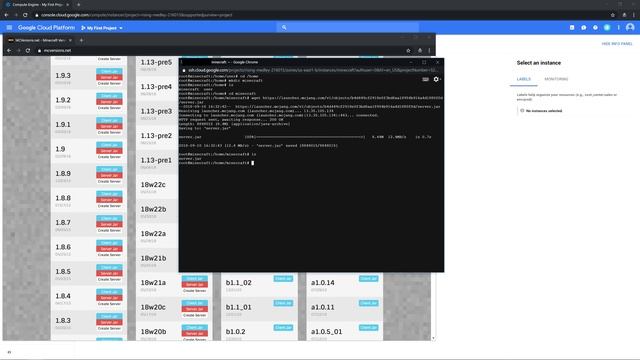Close the Compute Engine browser tab
This screenshot has width=640, height=360.
pos(67,4)
